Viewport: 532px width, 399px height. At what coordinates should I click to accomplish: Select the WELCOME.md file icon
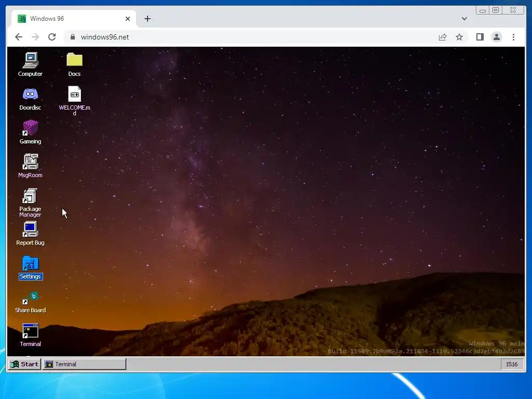[x=74, y=100]
